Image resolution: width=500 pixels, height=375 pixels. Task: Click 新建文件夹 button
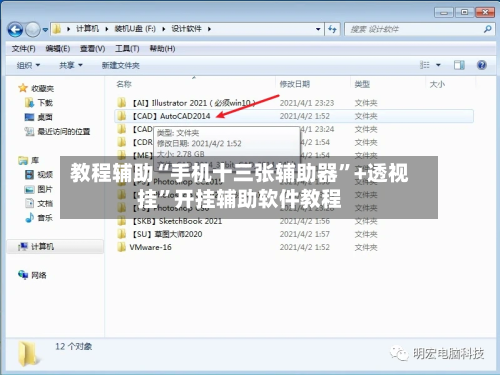coord(121,65)
